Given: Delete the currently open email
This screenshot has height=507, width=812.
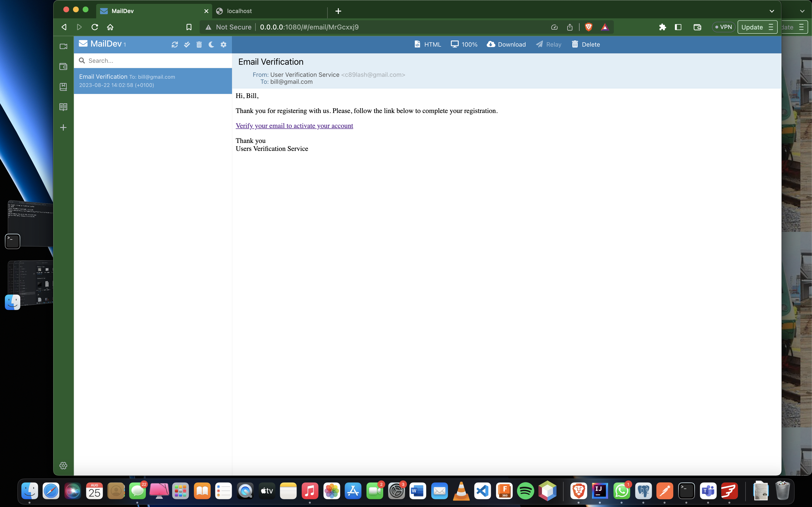Looking at the screenshot, I should [586, 44].
